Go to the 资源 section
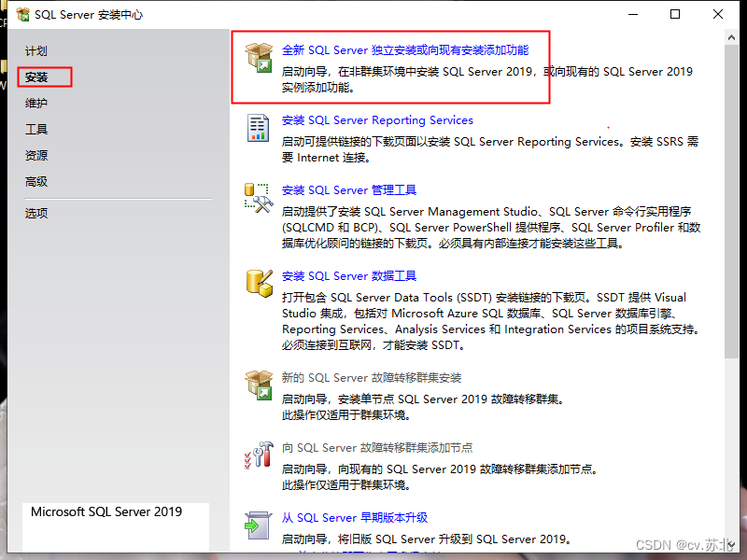747x560 pixels. pos(36,156)
